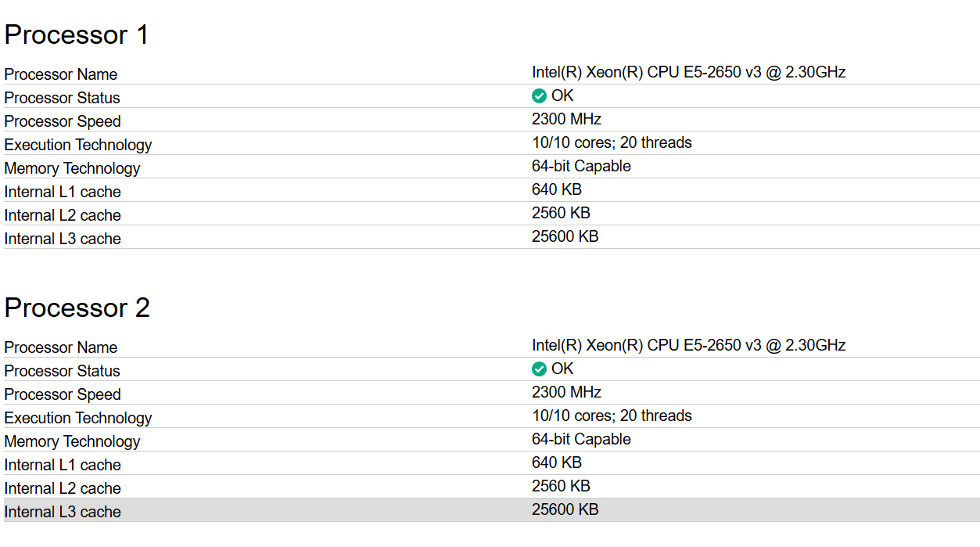Image resolution: width=980 pixels, height=547 pixels.
Task: Click Processor 1's Processor Speed label
Action: [63, 121]
